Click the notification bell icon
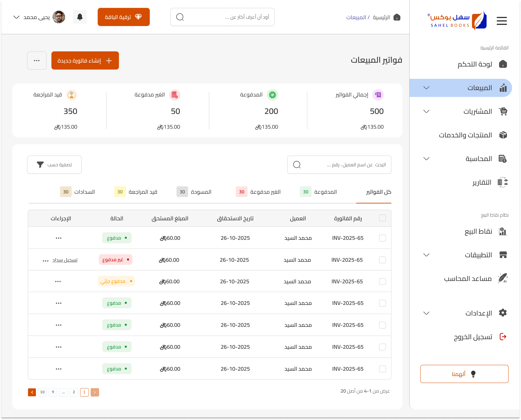 coord(80,17)
